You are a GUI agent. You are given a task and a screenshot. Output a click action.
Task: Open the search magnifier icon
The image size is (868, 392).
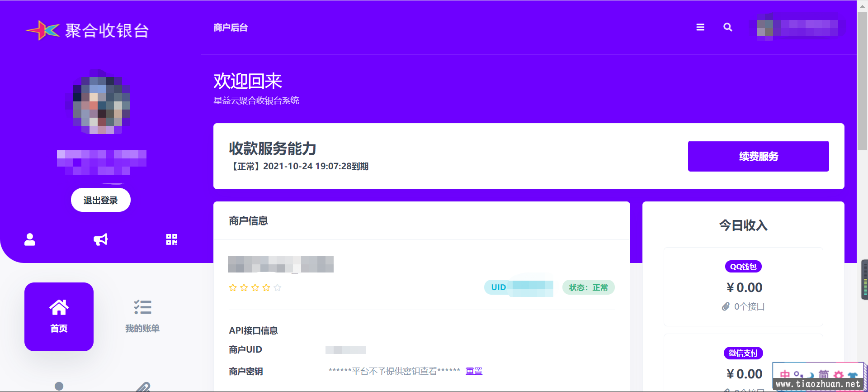727,27
